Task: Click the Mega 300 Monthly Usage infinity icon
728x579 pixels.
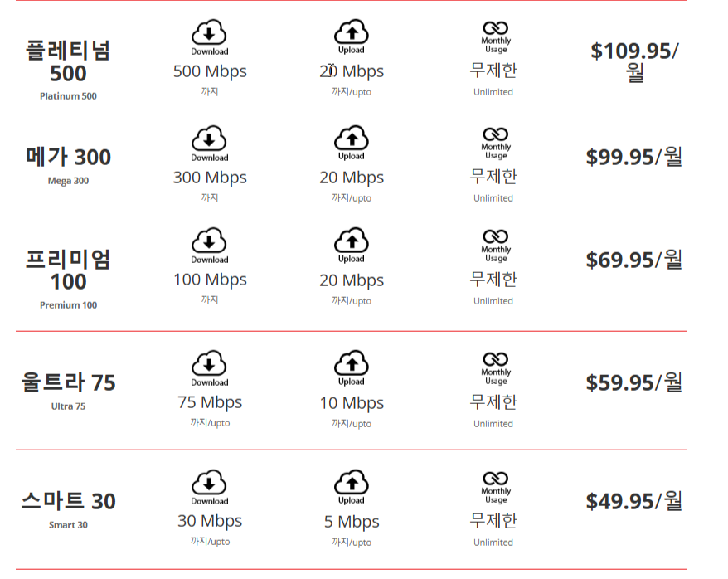Action: (495, 134)
